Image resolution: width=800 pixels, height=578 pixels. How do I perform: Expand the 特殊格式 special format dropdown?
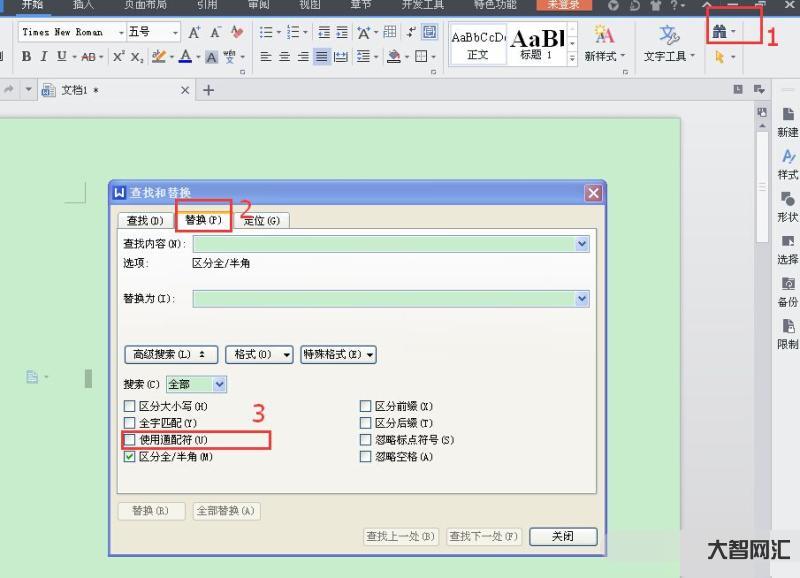pyautogui.click(x=338, y=354)
